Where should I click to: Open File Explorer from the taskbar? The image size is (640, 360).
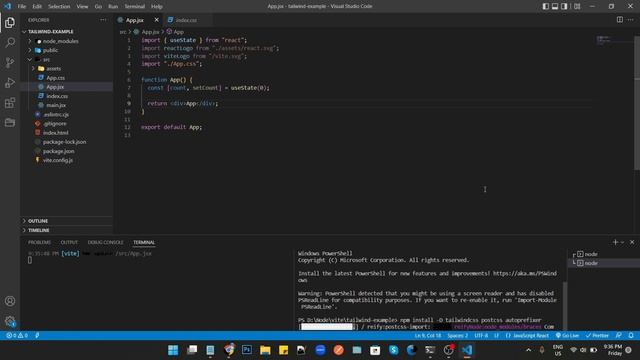pos(265,350)
